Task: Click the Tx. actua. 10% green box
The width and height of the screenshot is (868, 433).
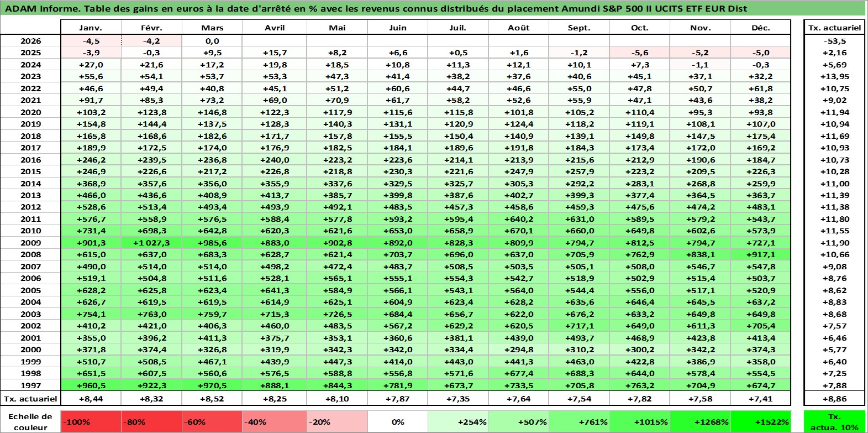Action: pyautogui.click(x=834, y=421)
